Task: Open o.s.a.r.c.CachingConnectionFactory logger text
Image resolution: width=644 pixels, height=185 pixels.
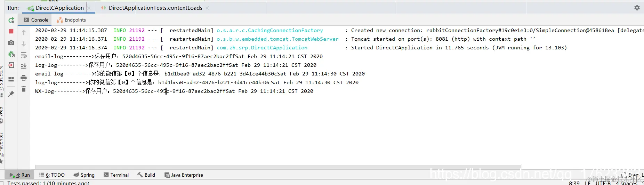Action: [269, 30]
